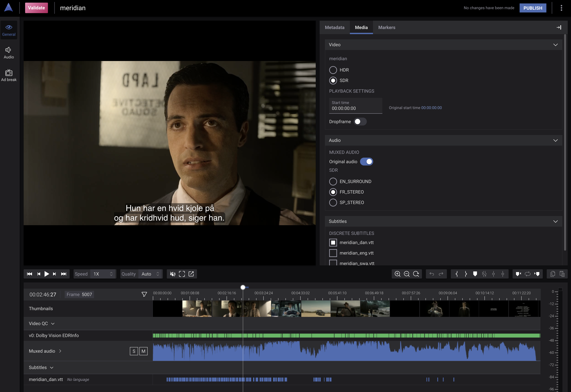Open the Metadata tab

point(335,28)
